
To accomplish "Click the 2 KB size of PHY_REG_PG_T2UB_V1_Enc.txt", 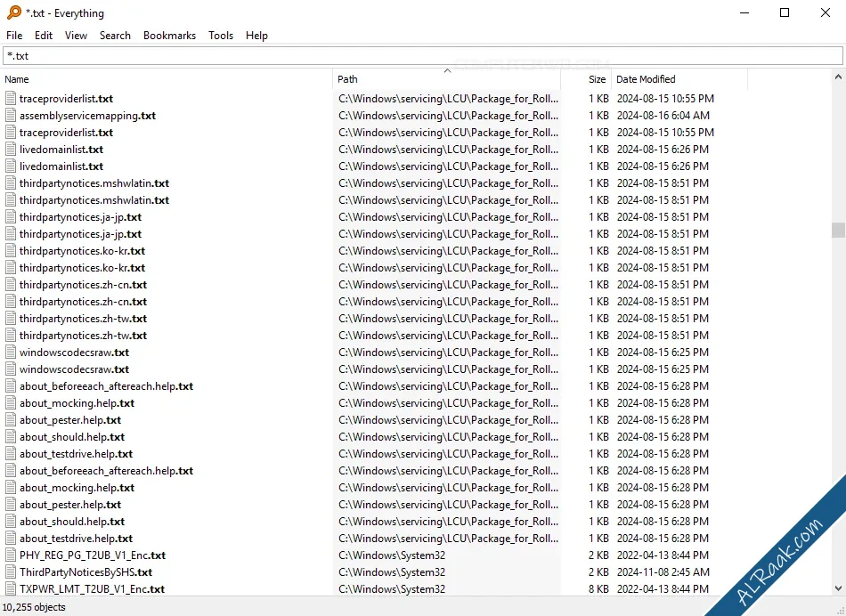I will (598, 555).
